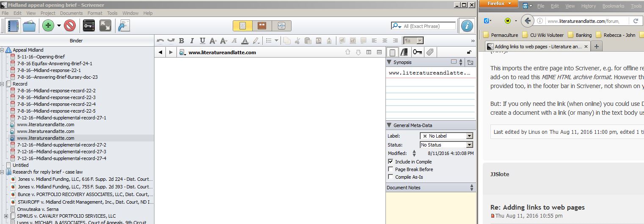The image size is (644, 224).
Task: Increase font size with A+ icon
Action: pyautogui.click(x=213, y=41)
